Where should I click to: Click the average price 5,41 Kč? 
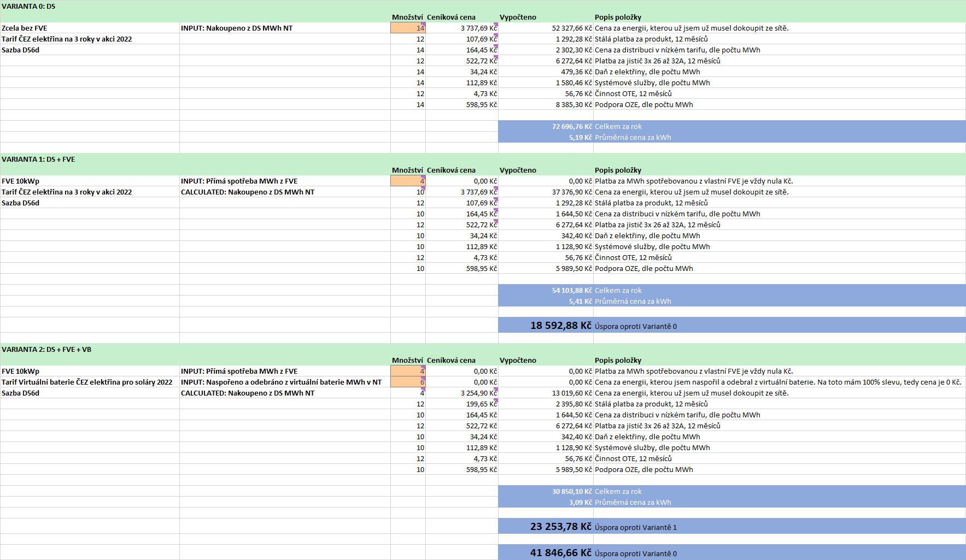580,301
